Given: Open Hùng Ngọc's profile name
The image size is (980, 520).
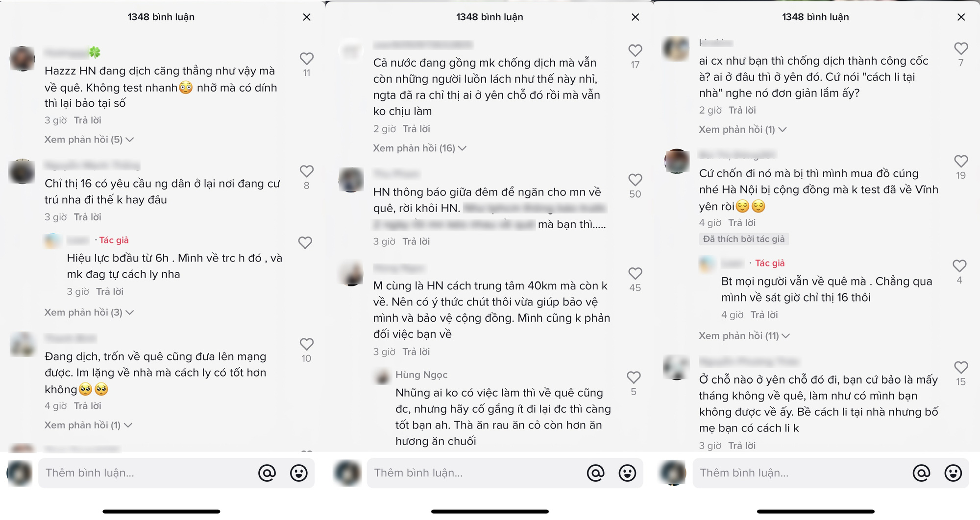Looking at the screenshot, I should click(x=421, y=375).
